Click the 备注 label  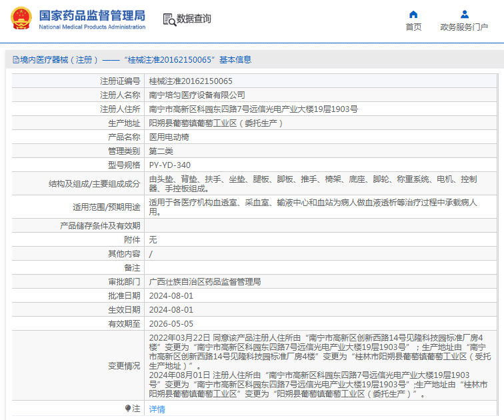(x=132, y=268)
